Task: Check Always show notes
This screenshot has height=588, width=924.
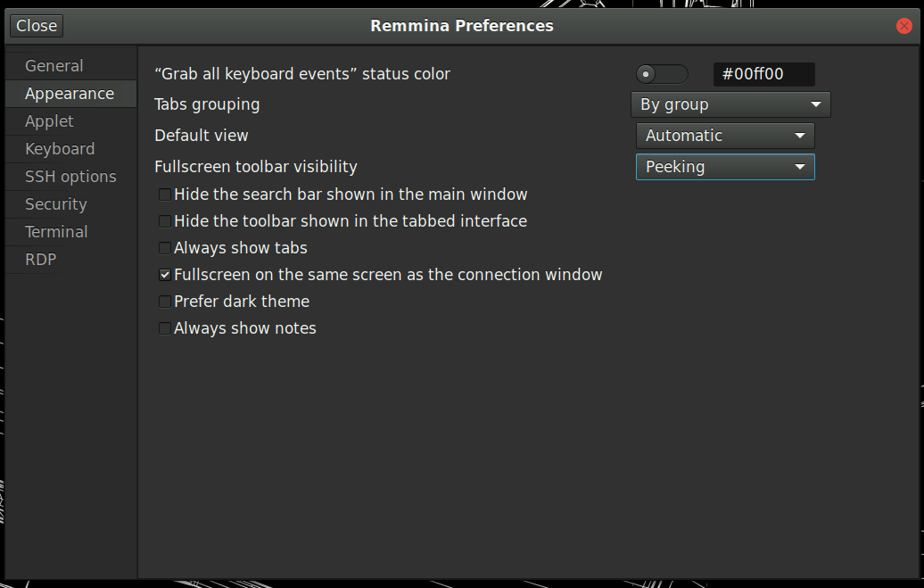Action: point(164,327)
